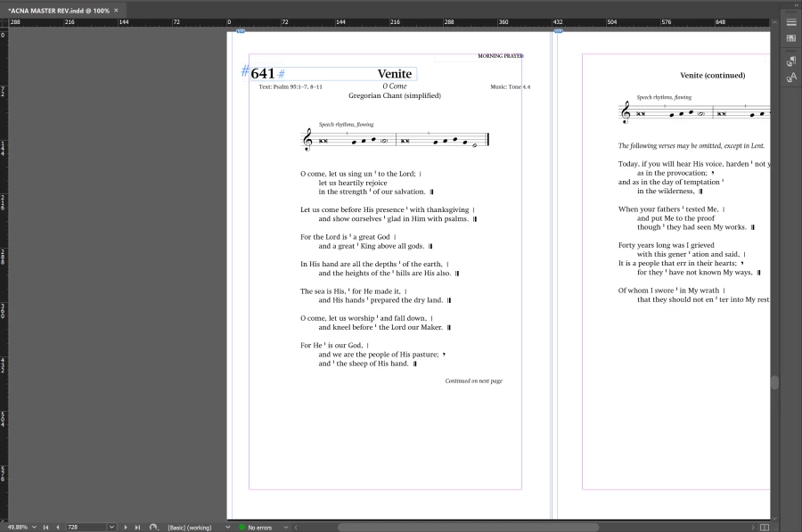The width and height of the screenshot is (802, 532).
Task: Click the MORNING PRAYER header text
Action: 500,56
